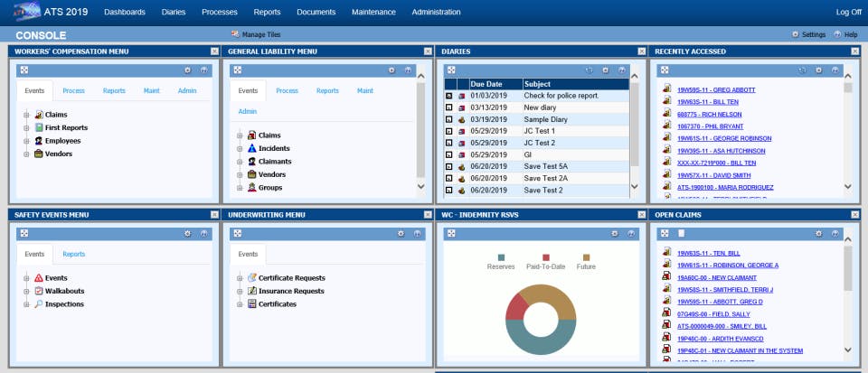
Task: Expand Certificates tree node
Action: click(240, 304)
